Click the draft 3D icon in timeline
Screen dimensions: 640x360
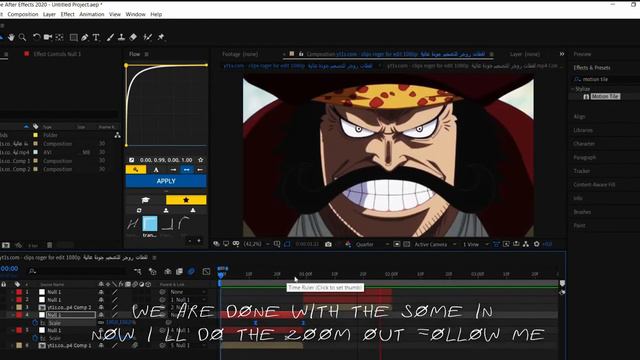click(x=153, y=271)
